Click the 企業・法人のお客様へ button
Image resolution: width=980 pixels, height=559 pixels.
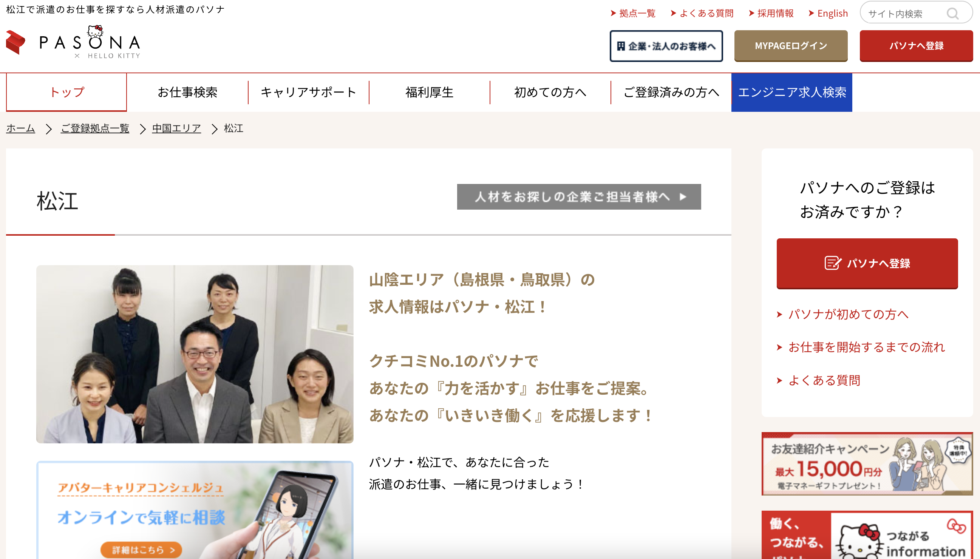click(666, 46)
